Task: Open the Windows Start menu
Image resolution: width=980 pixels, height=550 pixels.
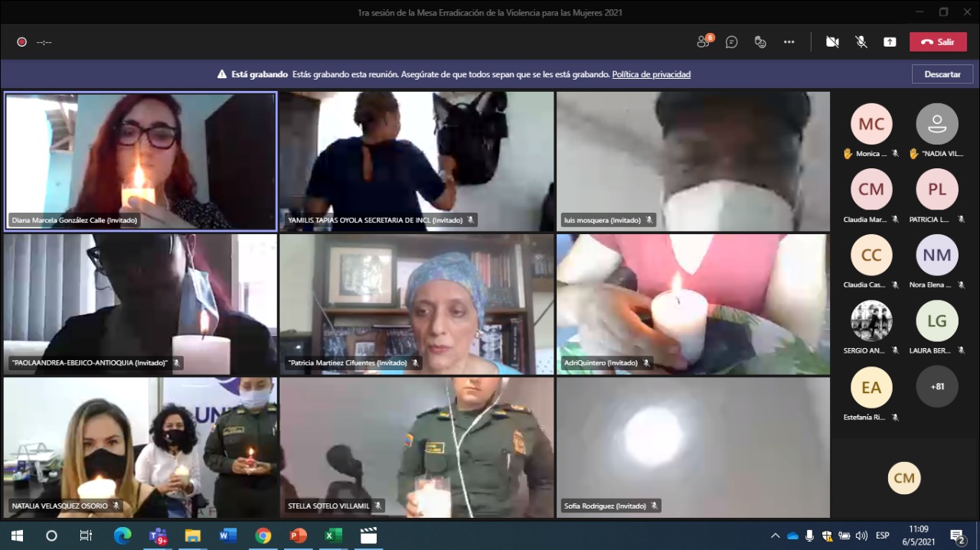Action: tap(17, 535)
